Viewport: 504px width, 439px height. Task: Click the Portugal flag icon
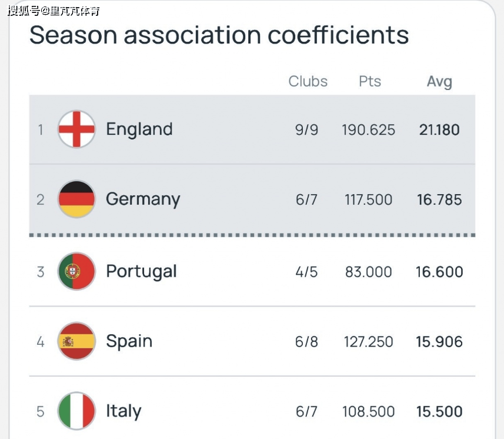click(x=76, y=271)
